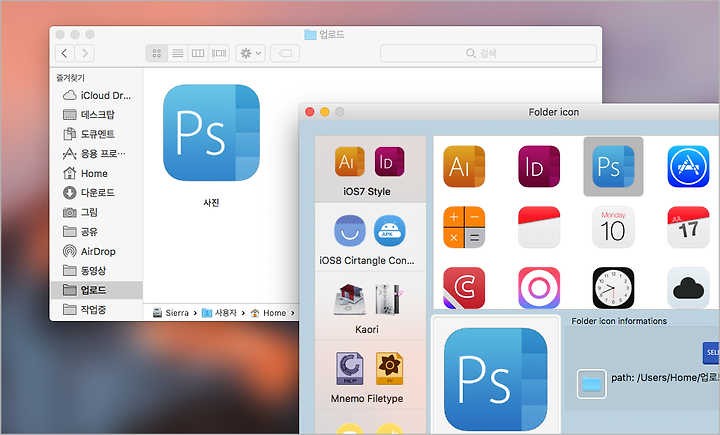
Task: Open the Mnemo Filetype icon set
Action: tap(370, 375)
